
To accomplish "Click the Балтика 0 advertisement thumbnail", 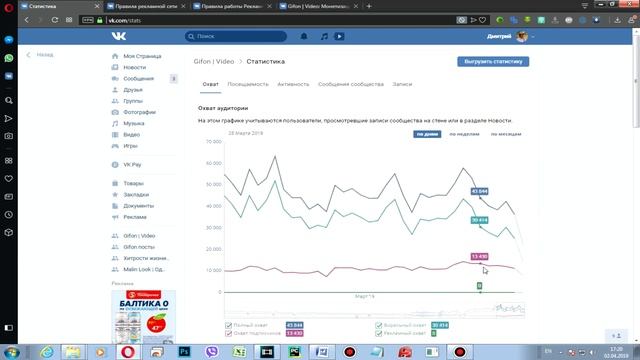I will pos(144,317).
